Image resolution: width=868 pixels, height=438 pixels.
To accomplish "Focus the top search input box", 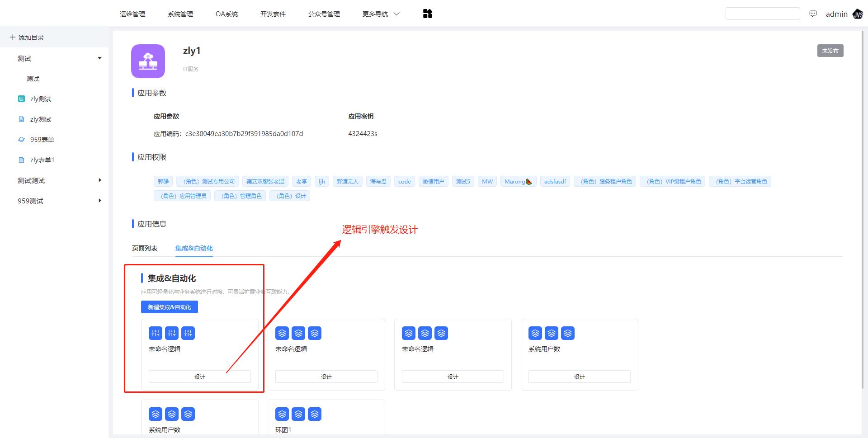I will (x=763, y=14).
